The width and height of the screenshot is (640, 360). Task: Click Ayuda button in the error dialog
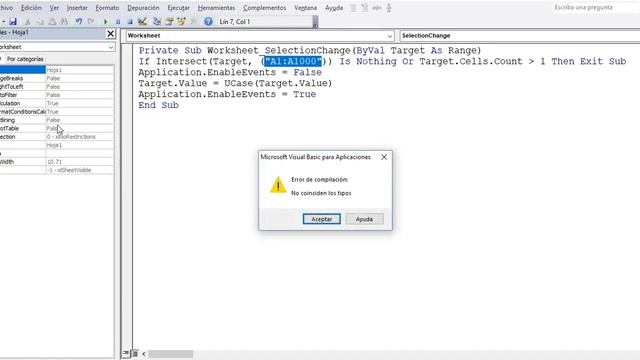364,219
